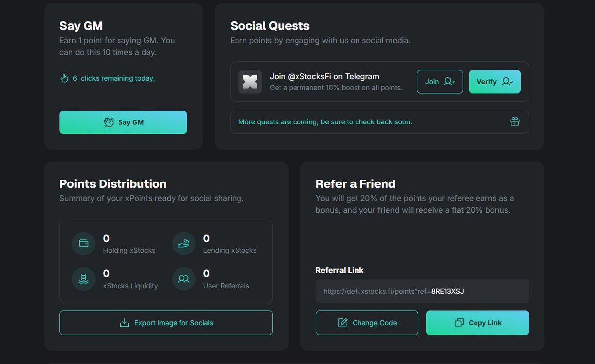The height and width of the screenshot is (364, 595).
Task: Click the 'Holding xStocks' label
Action: 129,250
